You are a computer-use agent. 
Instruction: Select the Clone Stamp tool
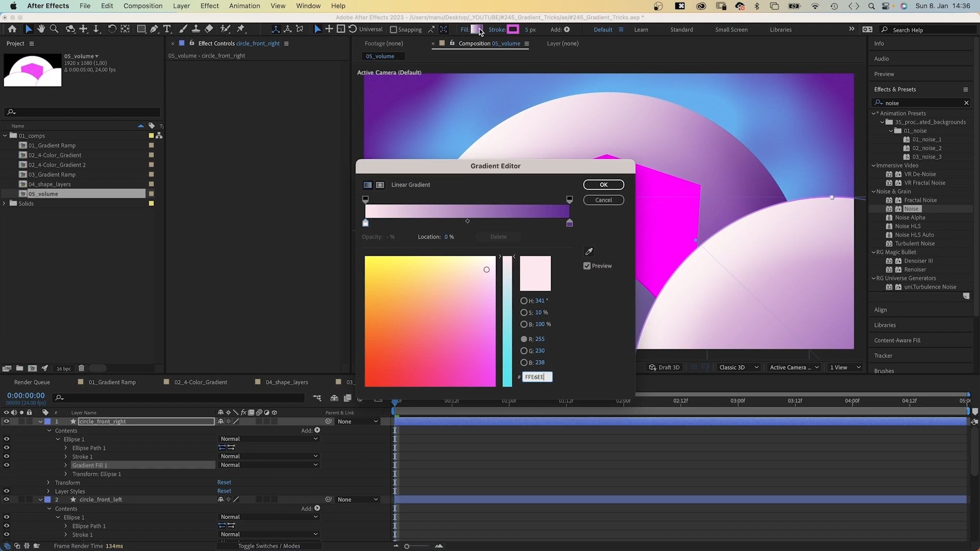point(195,29)
